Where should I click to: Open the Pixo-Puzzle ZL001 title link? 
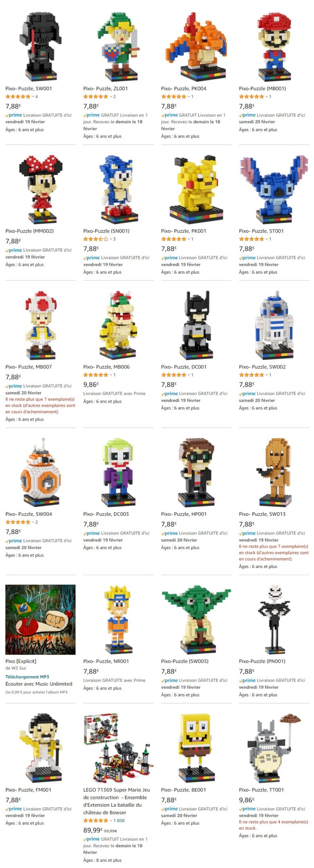tap(105, 89)
